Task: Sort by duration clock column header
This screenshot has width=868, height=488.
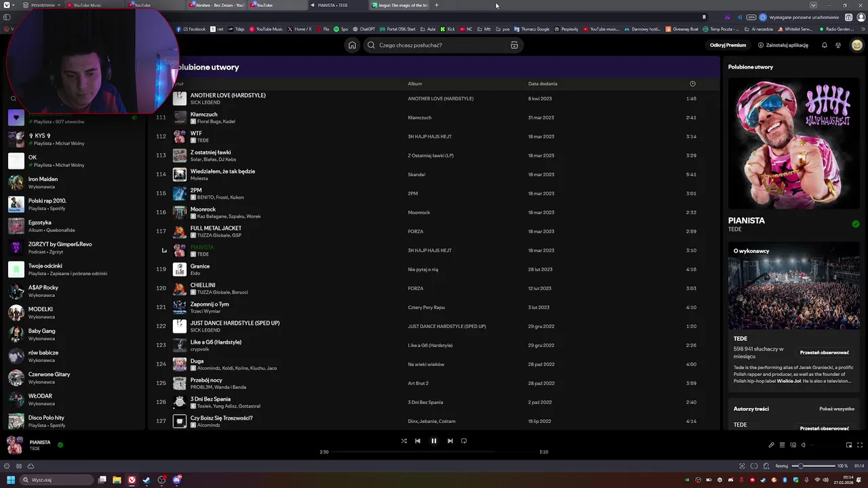Action: 692,83
